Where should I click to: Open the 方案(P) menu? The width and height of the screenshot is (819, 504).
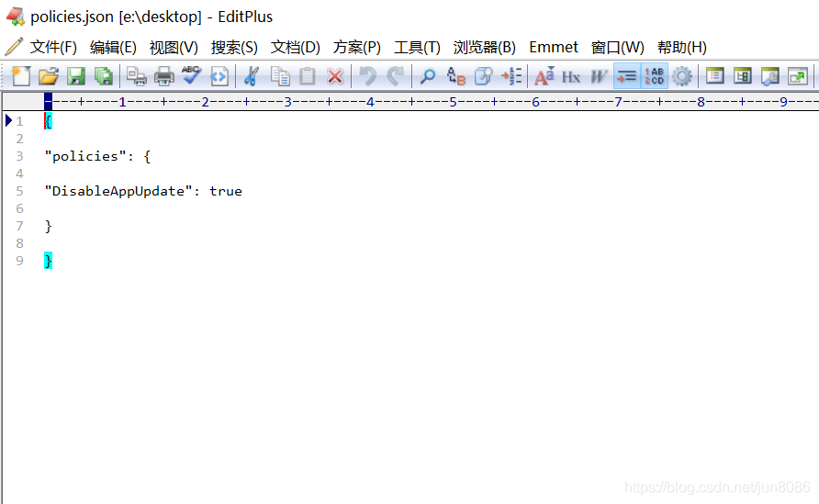(357, 47)
